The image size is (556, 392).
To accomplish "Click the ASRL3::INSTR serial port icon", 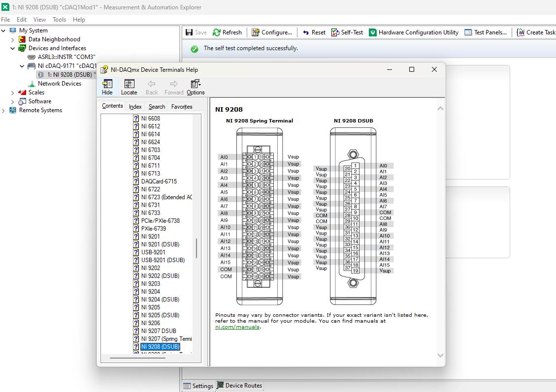I will tap(32, 57).
